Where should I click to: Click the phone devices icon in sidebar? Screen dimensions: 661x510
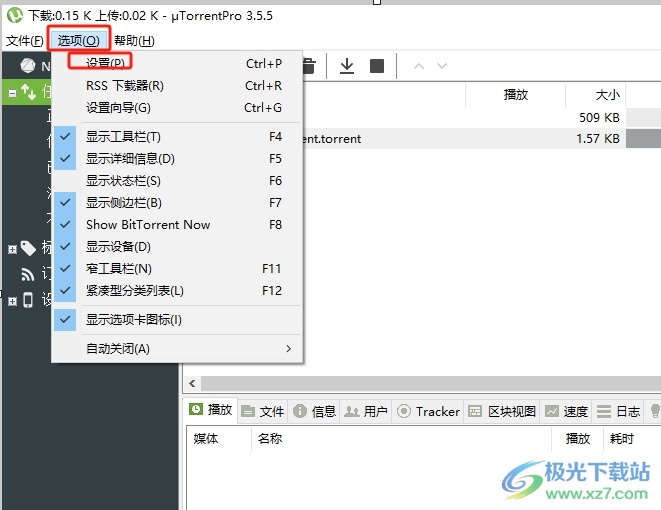click(28, 300)
